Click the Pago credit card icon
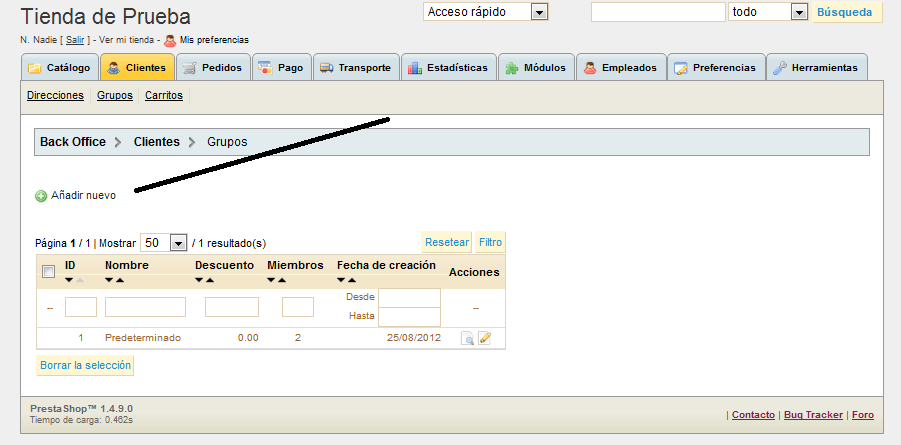901x445 pixels. pos(265,68)
